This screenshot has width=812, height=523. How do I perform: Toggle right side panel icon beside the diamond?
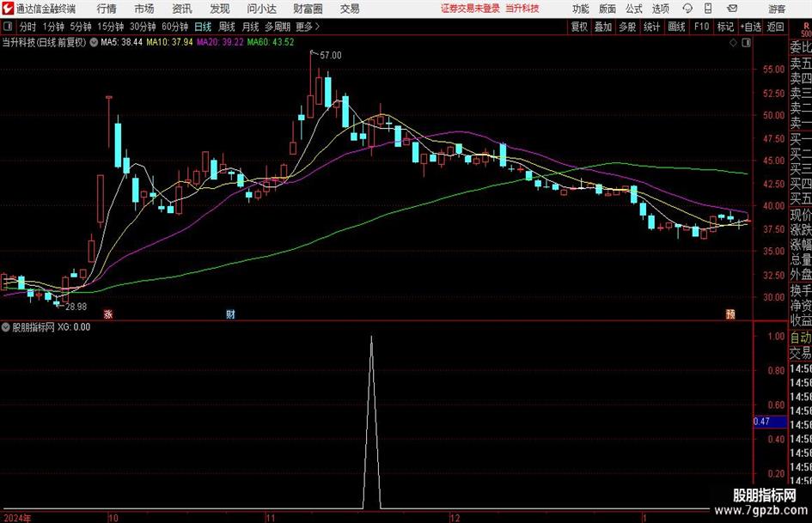pyautogui.click(x=746, y=43)
